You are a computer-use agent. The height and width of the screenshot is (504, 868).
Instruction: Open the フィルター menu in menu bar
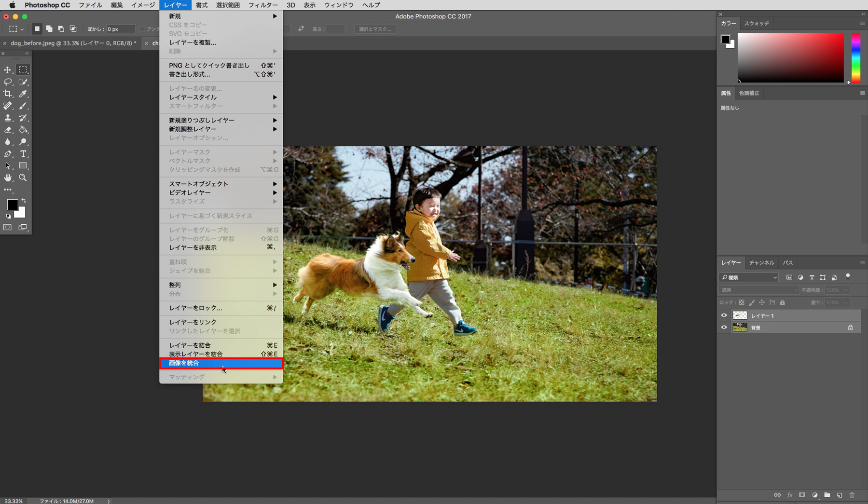263,5
